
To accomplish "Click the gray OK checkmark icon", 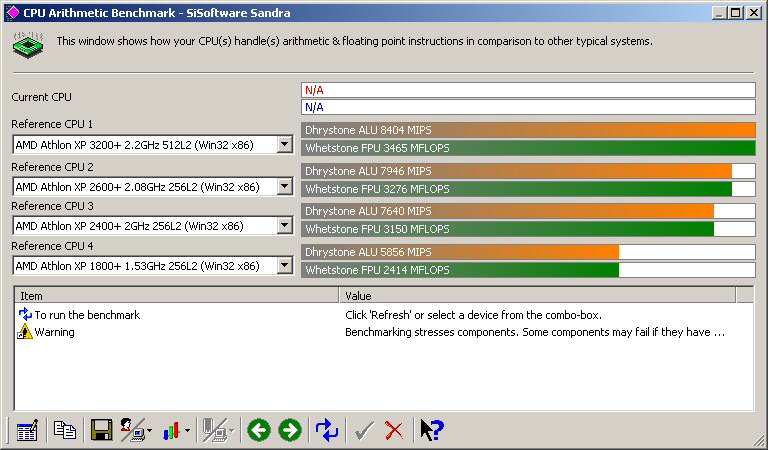I will tap(364, 430).
